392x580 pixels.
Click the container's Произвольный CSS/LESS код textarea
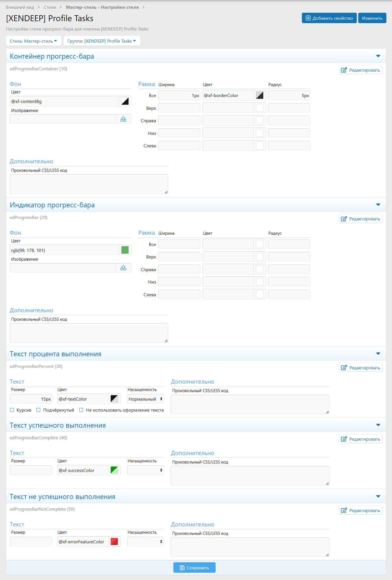pos(89,184)
